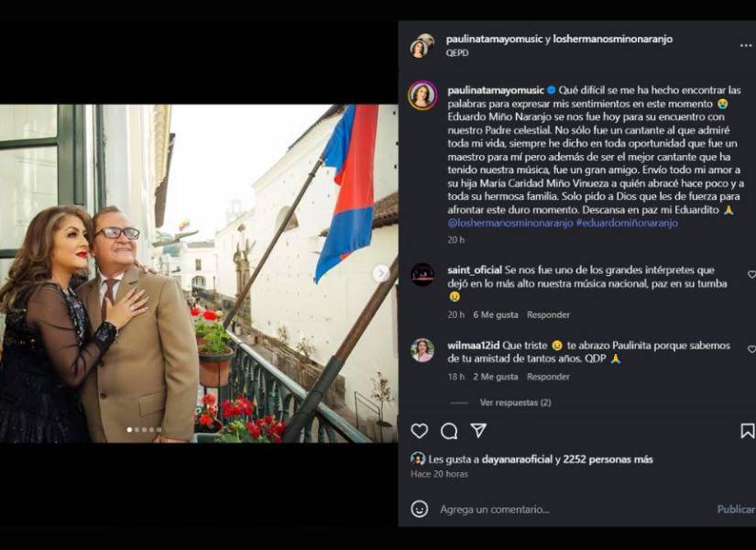Like wilmaa12id's comment
The image size is (756, 550).
(751, 349)
